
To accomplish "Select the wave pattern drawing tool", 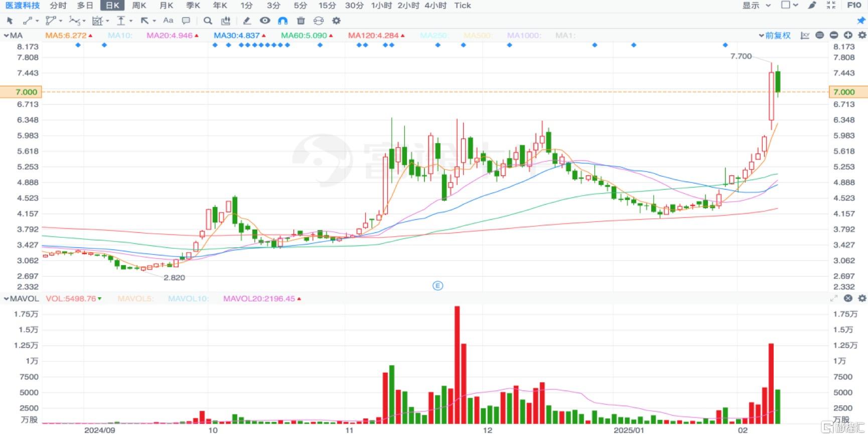I will click(74, 21).
